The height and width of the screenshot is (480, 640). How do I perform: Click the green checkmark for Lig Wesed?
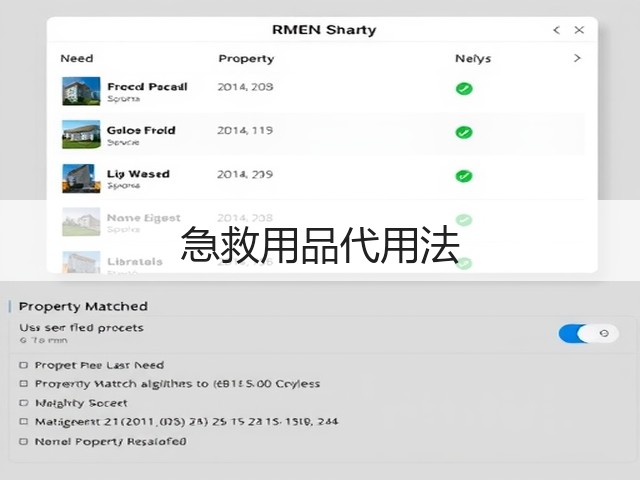464,176
